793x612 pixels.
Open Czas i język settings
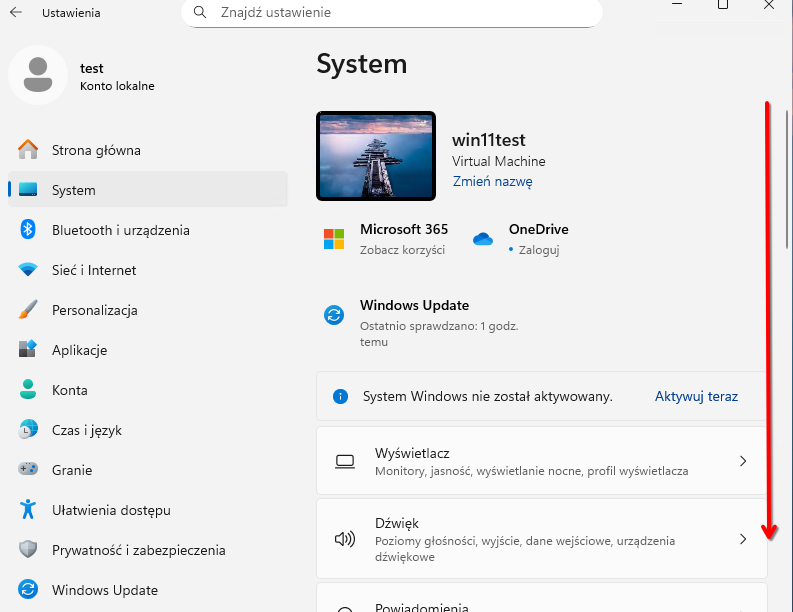148,429
